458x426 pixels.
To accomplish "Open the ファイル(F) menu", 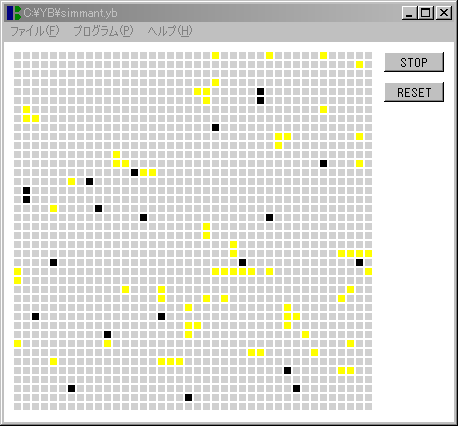I will (x=35, y=31).
